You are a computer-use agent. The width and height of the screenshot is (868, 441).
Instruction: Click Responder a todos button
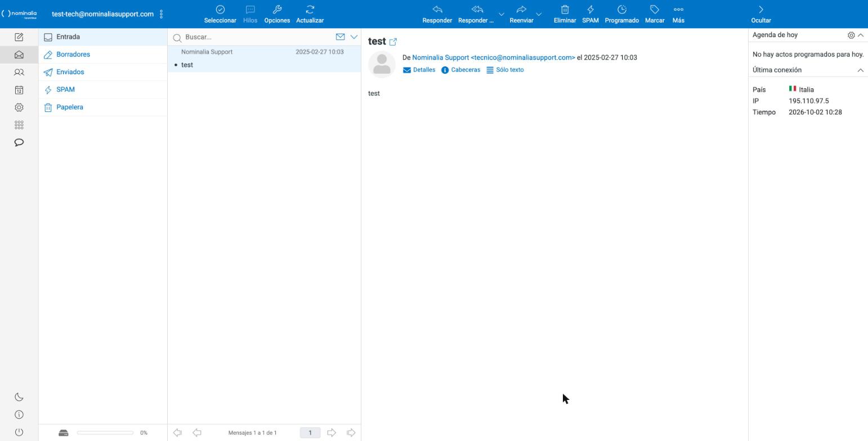476,14
